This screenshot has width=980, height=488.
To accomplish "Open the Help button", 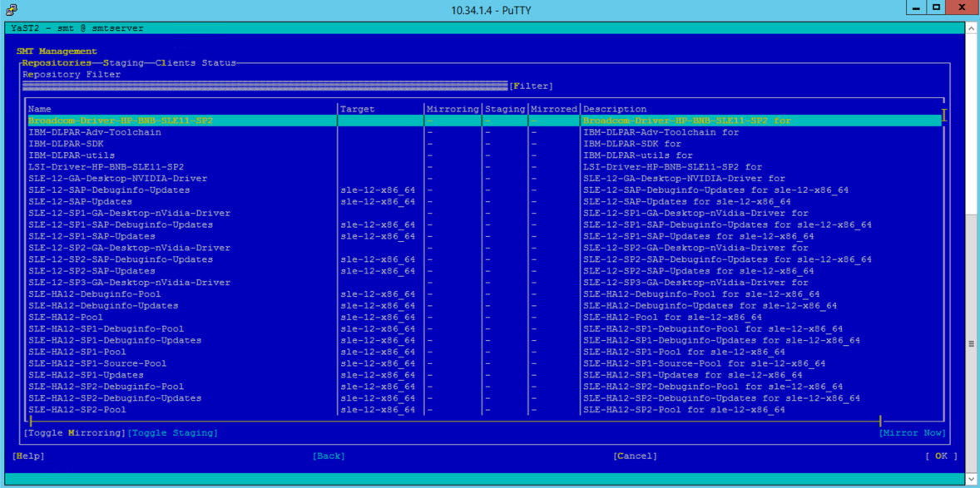I will (28, 456).
